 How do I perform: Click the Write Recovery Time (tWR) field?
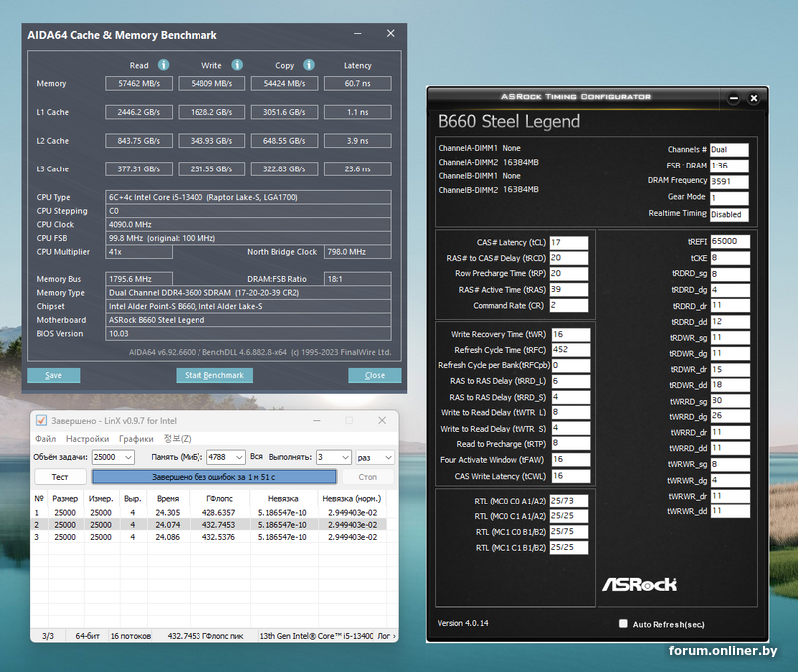pos(571,334)
